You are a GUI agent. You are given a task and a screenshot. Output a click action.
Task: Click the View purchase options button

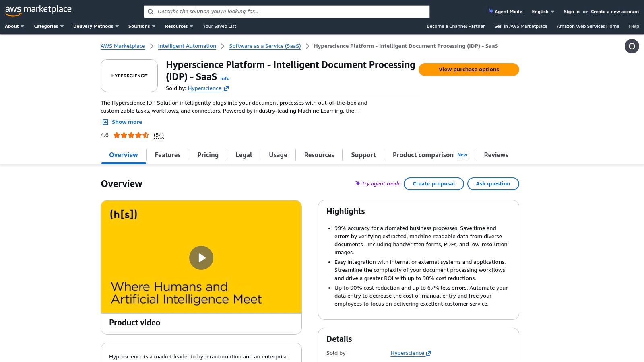point(469,69)
